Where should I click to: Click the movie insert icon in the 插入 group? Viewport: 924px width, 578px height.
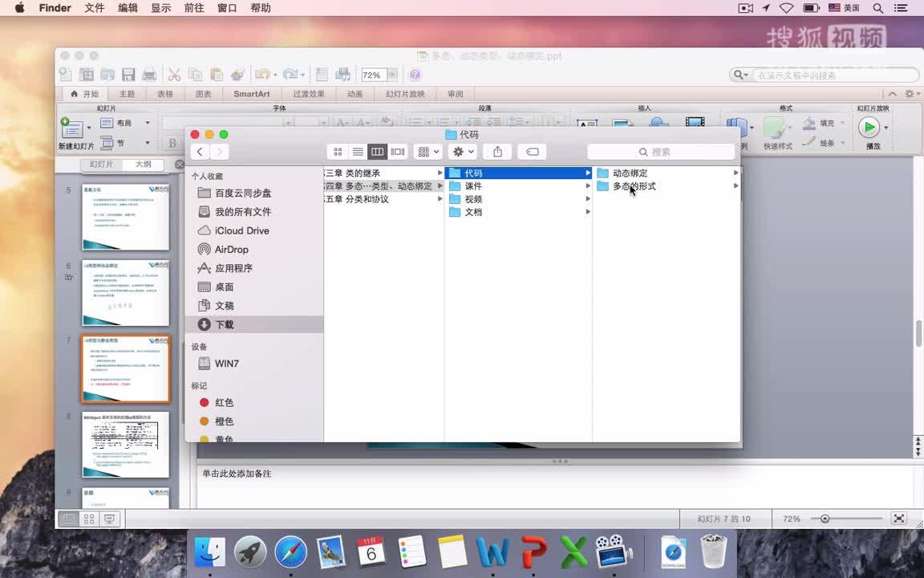[695, 123]
